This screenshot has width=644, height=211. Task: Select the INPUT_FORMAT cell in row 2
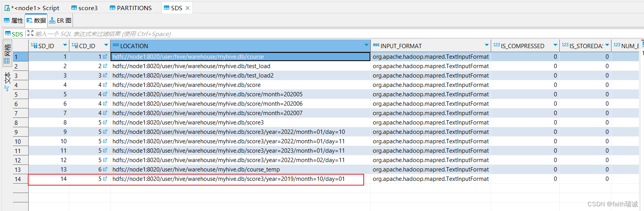pos(430,66)
